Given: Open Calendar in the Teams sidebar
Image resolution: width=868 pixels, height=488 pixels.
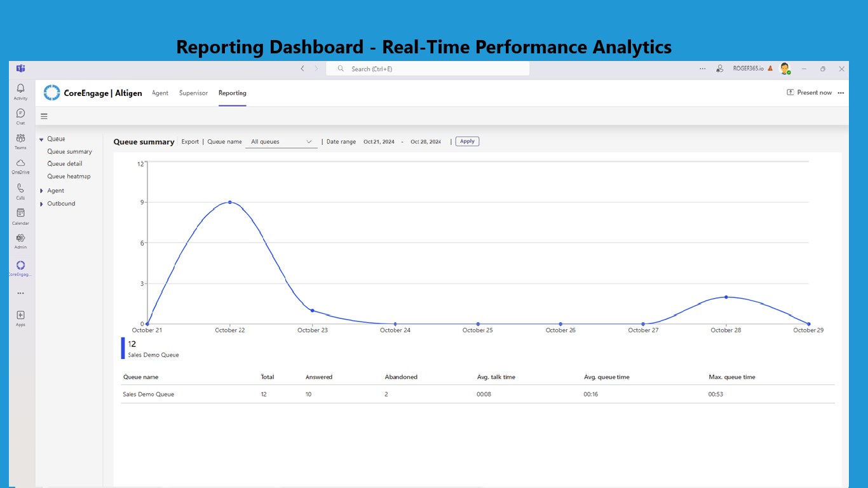Looking at the screenshot, I should pyautogui.click(x=20, y=217).
